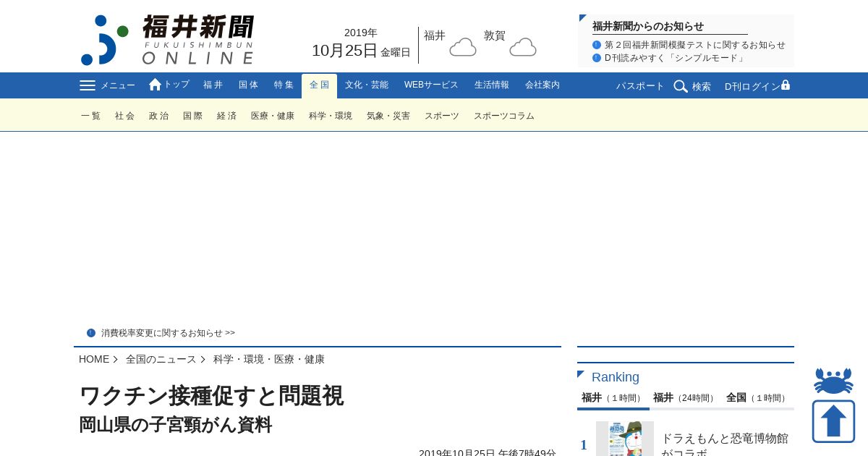
Task: Click the home icon for トップ
Action: (155, 85)
